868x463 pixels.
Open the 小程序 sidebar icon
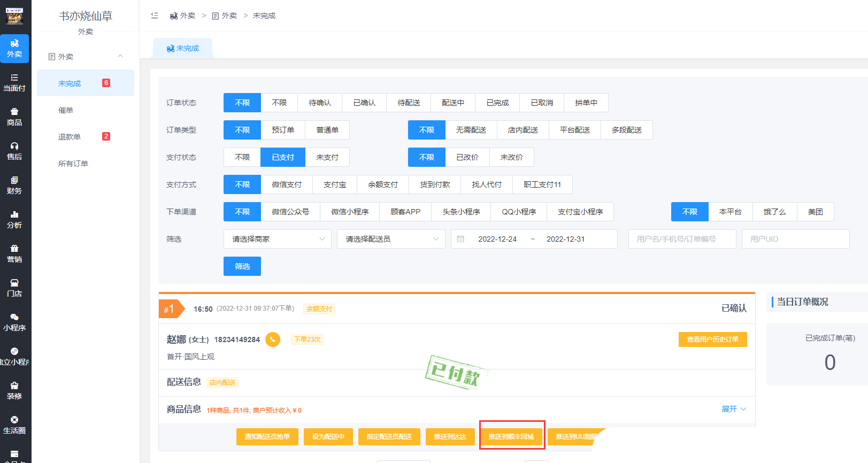click(x=14, y=322)
